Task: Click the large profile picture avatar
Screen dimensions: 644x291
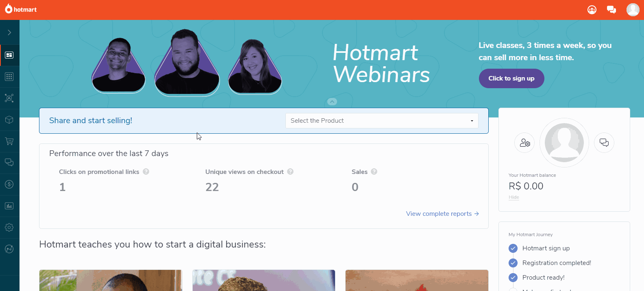Action: coord(564,143)
